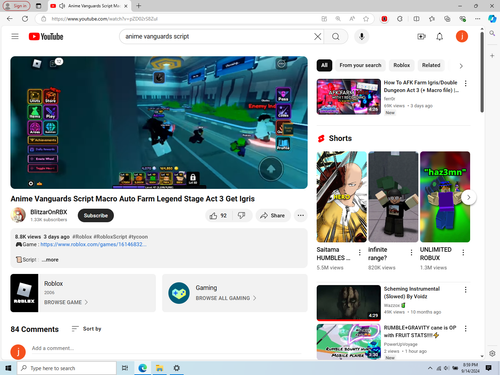500x375 pixels.
Task: Open a new browser tab
Action: [139, 6]
